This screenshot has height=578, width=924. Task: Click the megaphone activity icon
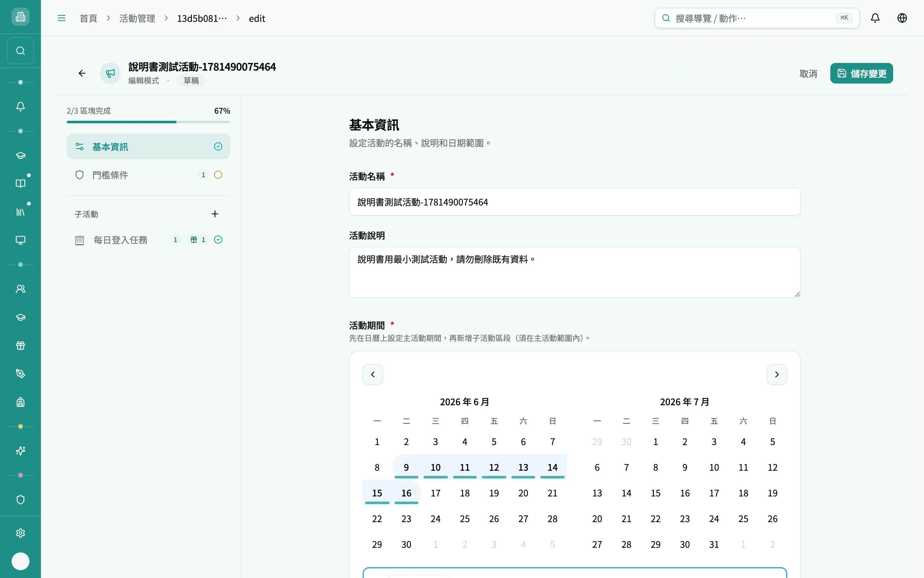[x=110, y=73]
